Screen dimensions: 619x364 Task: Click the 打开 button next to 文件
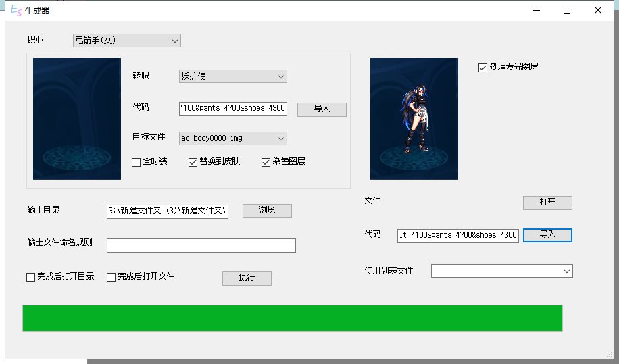click(547, 203)
